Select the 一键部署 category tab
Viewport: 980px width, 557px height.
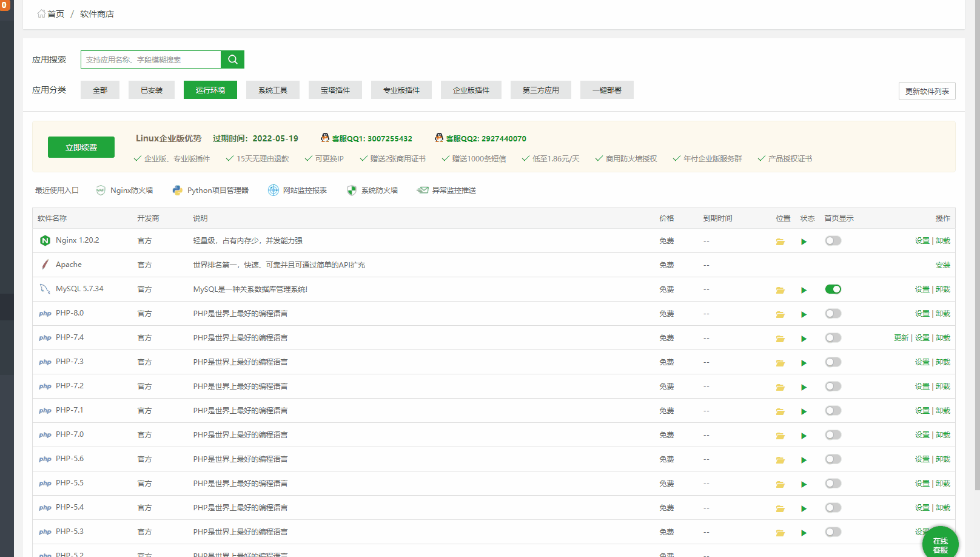pos(607,90)
